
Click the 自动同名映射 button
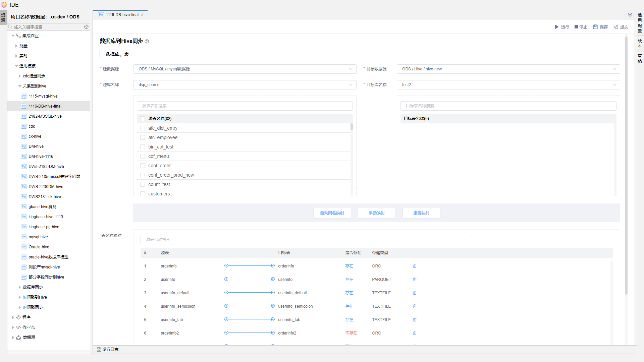coord(332,213)
